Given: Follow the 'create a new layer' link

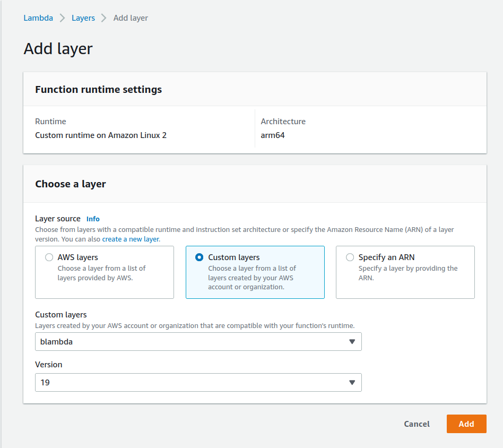Looking at the screenshot, I should 131,239.
